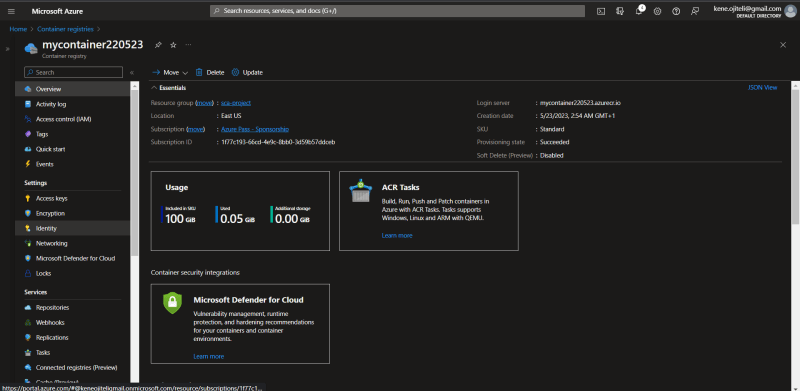Click the container registry cloud icon by title
The height and width of the screenshot is (391, 800).
pyautogui.click(x=32, y=47)
